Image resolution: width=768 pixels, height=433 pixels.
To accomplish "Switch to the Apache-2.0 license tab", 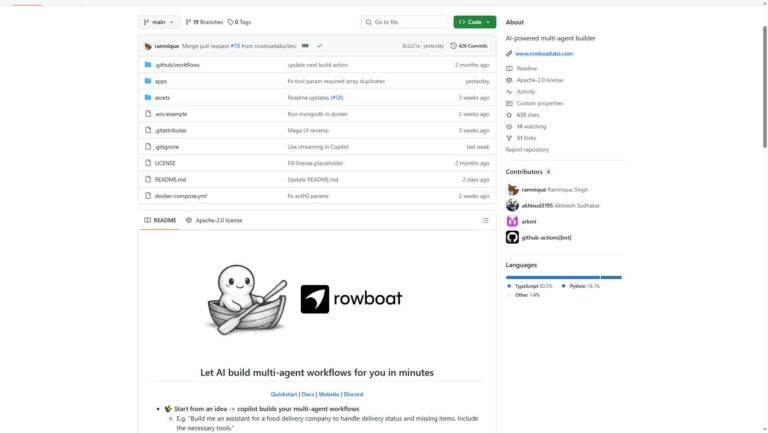I will [214, 220].
